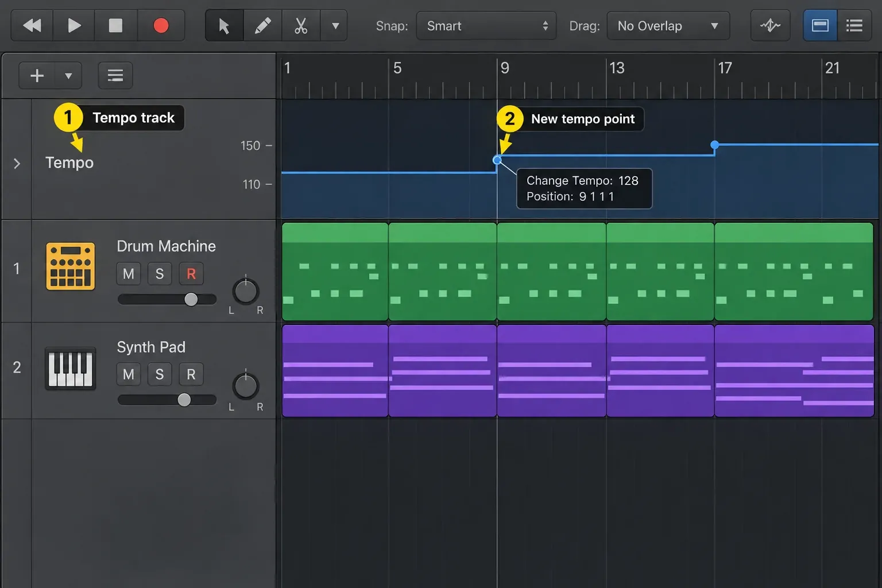Select the first Synth Pad region

[335, 371]
